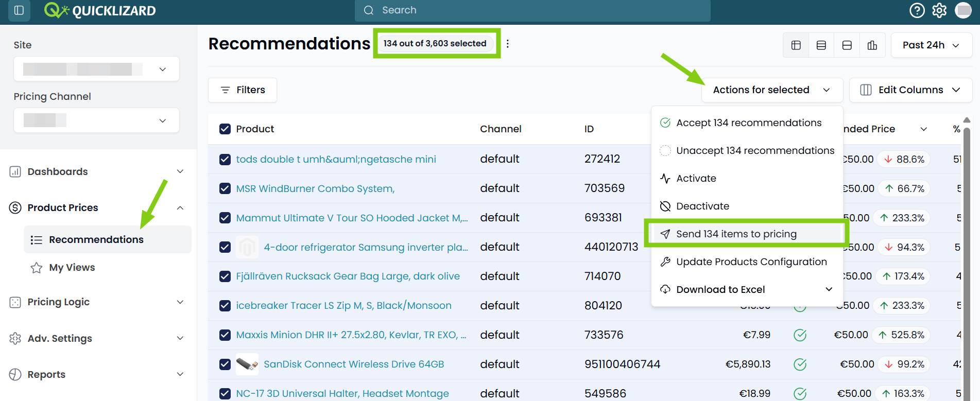Select Unaccept 134 recommendations
The image size is (980, 401).
(747, 151)
